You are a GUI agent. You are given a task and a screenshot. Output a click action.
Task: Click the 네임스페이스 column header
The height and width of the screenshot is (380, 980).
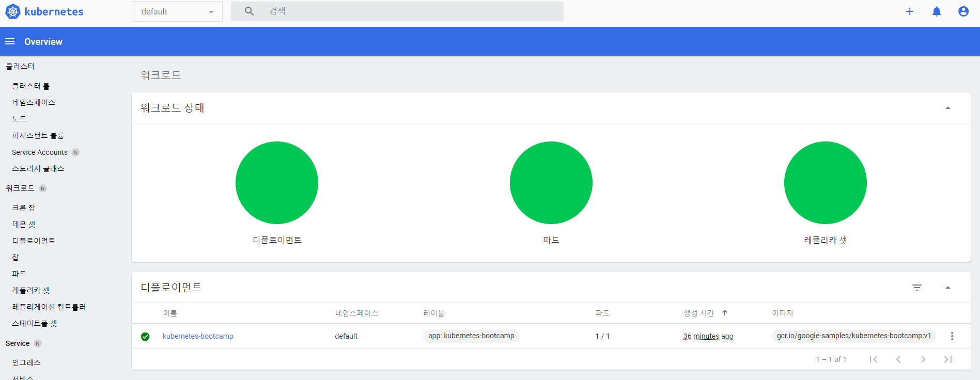pyautogui.click(x=356, y=313)
